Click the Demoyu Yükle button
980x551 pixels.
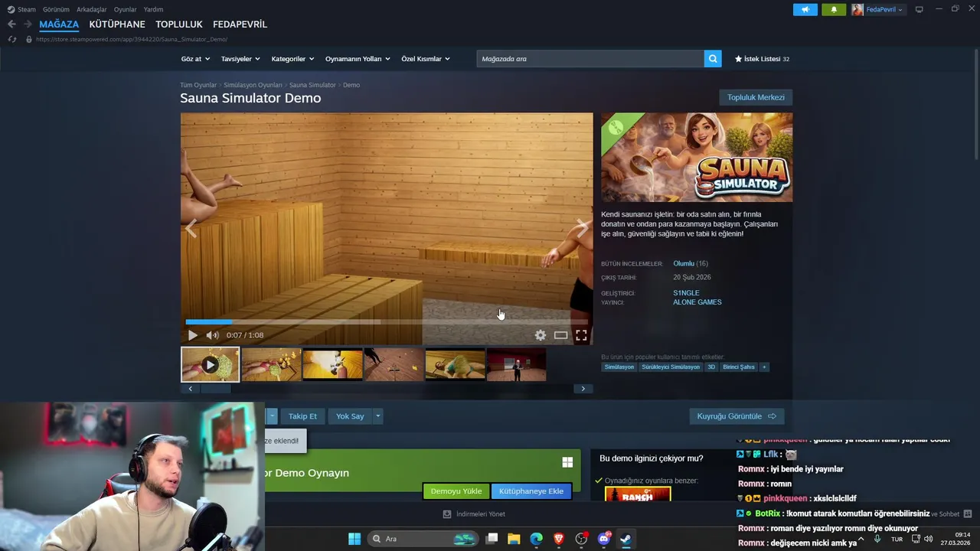456,491
